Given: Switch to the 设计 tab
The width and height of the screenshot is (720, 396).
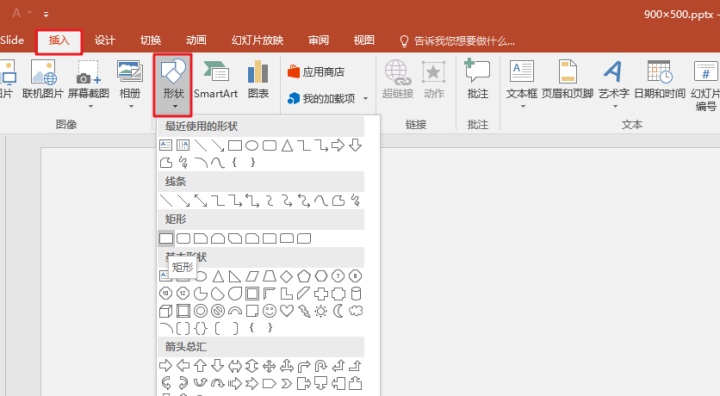Looking at the screenshot, I should 105,41.
